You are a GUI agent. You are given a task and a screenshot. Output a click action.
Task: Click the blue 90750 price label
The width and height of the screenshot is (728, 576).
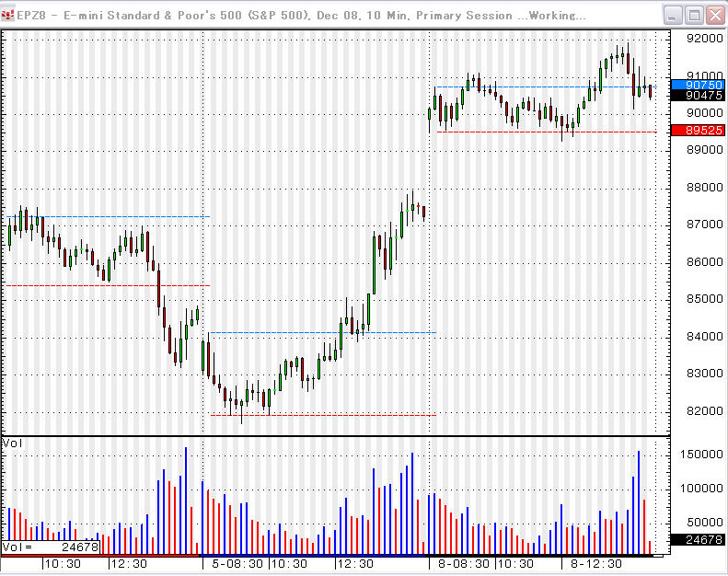(x=698, y=85)
